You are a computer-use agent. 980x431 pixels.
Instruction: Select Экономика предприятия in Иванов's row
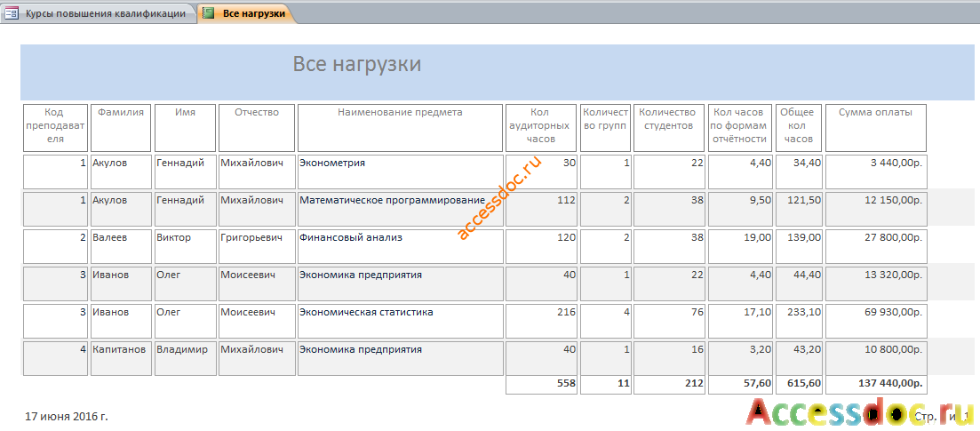point(400,283)
